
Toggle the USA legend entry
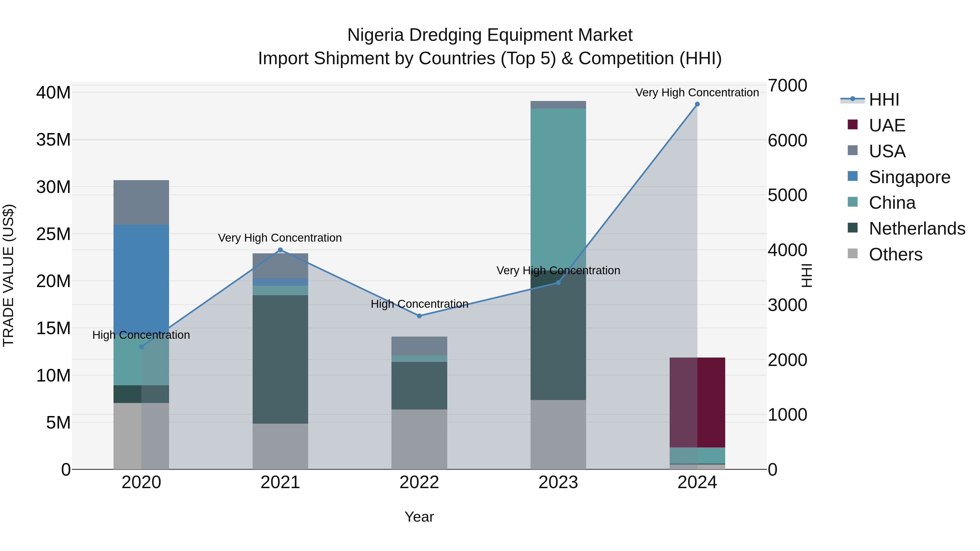(x=877, y=151)
